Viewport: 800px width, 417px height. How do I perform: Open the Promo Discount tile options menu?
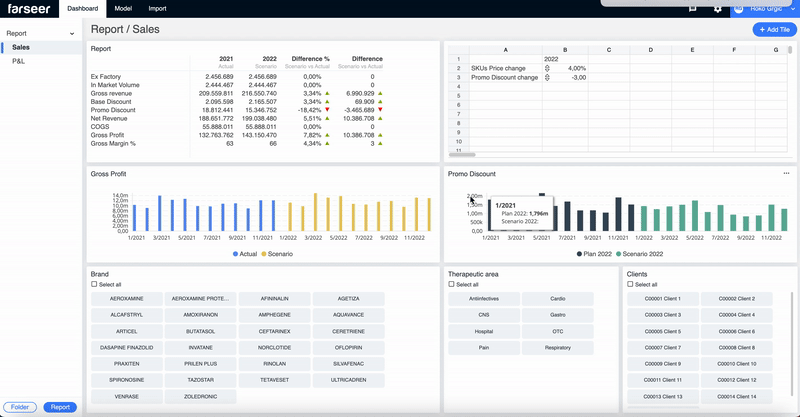786,173
